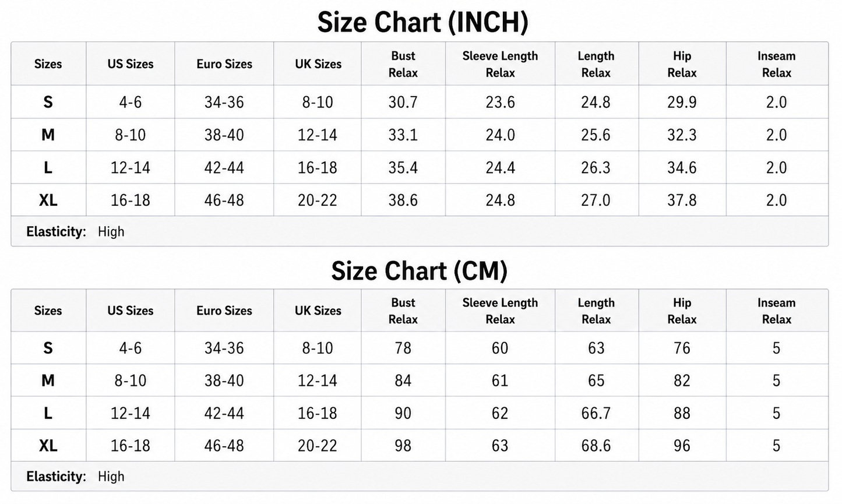Click UK size 12-14 in inch chart
This screenshot has height=504, width=842.
point(318,135)
